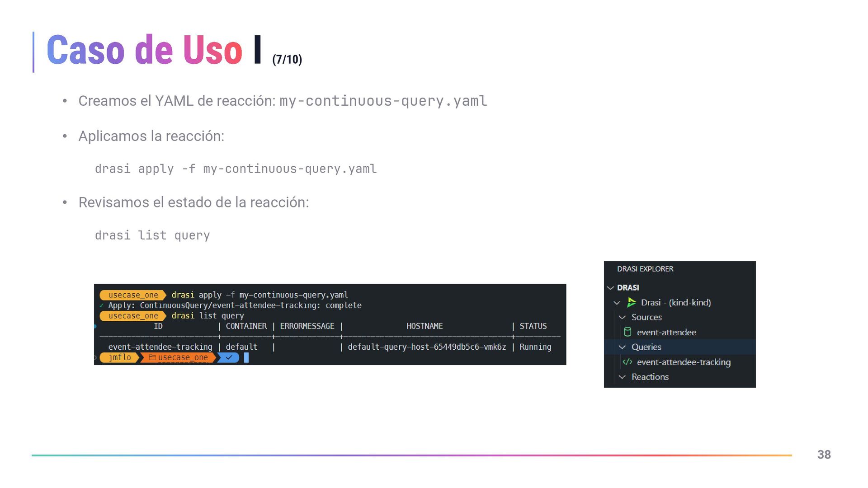Collapse the Drasi - (kind-kind) node chevron
Screen dimensions: 868x488
click(x=617, y=303)
